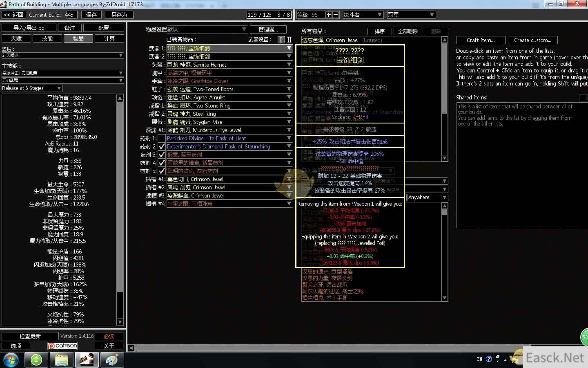Open the 决斗者 class dropdown
The image size is (588, 368).
363,15
